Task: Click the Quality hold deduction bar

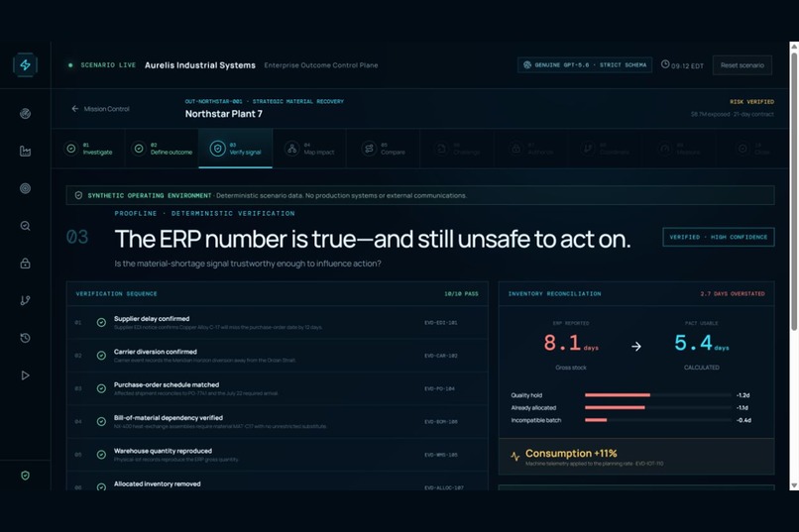Action: click(x=617, y=395)
